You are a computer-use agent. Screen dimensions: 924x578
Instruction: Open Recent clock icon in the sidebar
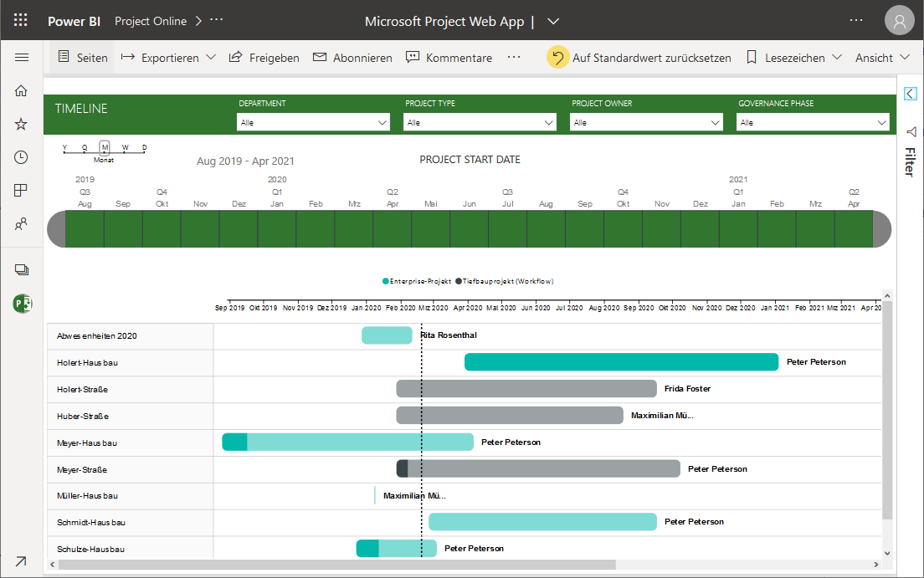pos(21,157)
